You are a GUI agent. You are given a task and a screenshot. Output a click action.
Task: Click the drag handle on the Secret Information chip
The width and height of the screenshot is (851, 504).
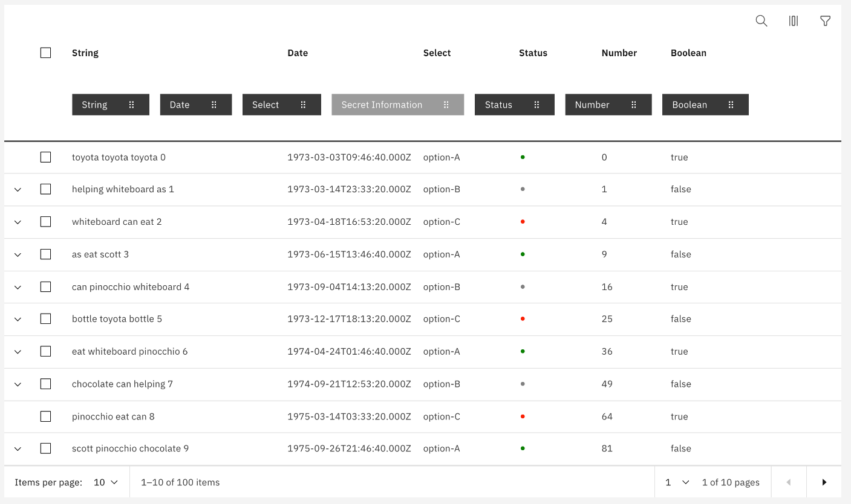tap(446, 104)
